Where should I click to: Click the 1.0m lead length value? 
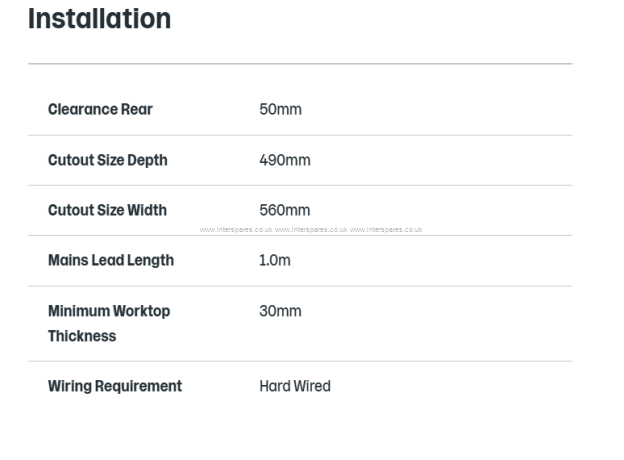click(x=275, y=260)
